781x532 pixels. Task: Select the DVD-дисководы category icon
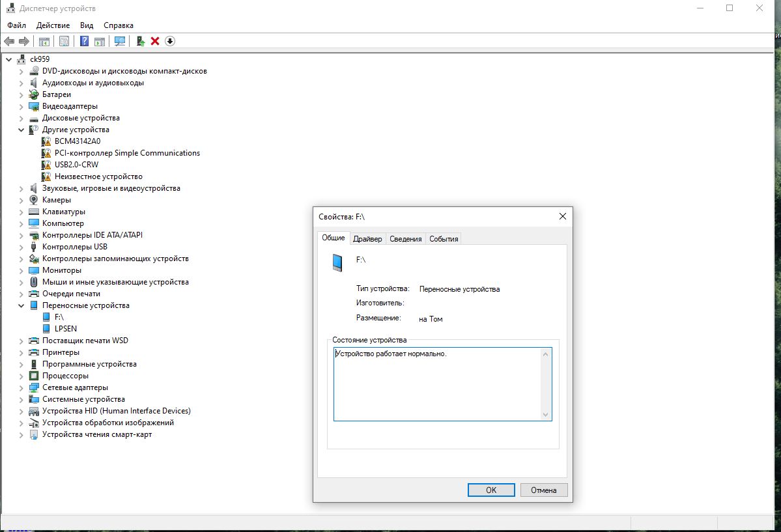(x=34, y=71)
